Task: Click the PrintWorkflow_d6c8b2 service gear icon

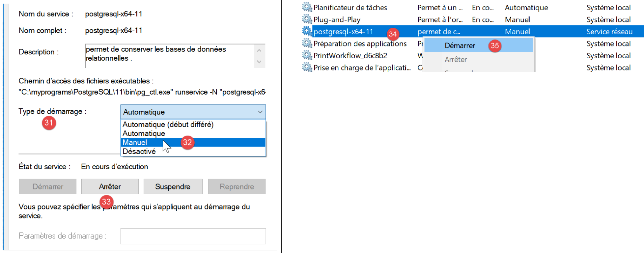Action: (x=307, y=55)
